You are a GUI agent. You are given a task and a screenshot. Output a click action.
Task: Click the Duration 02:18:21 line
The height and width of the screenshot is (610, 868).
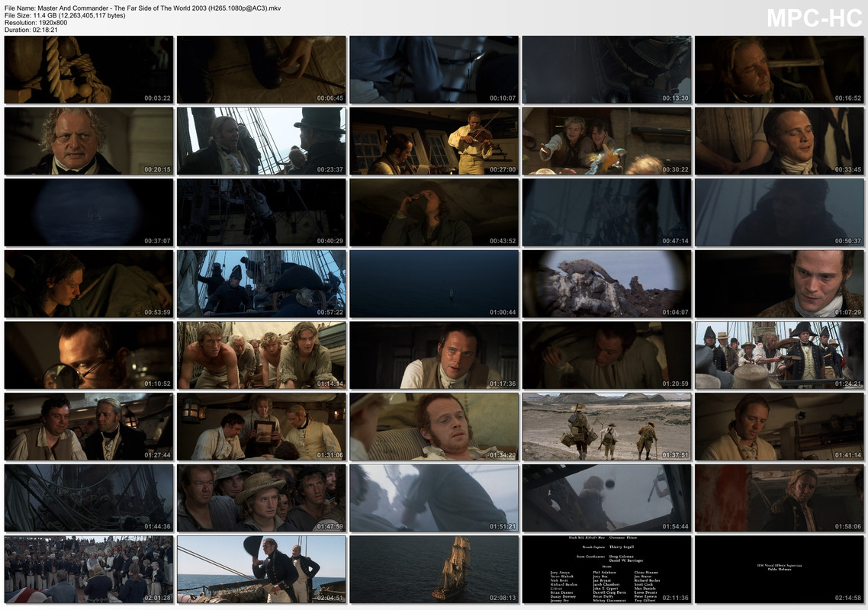(31, 30)
